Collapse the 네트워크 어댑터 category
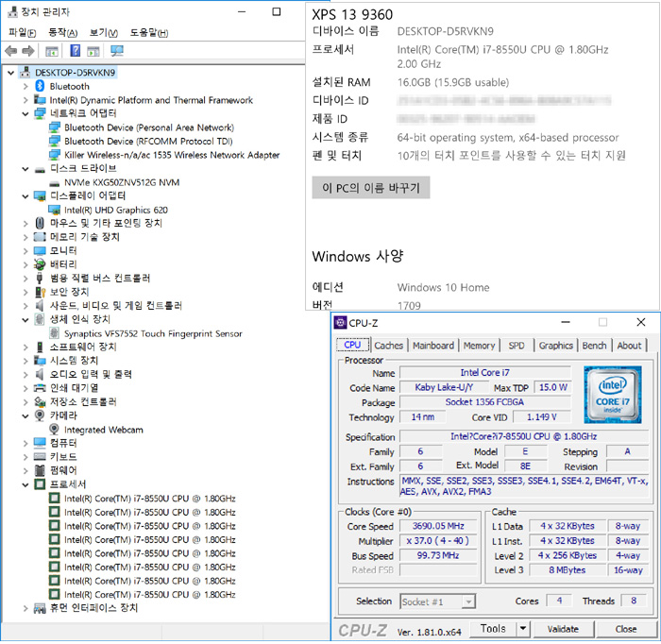This screenshot has height=644, width=661. click(25, 113)
